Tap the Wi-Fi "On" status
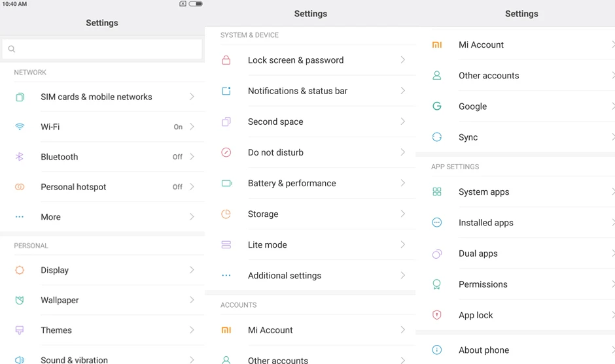The image size is (615, 364). (178, 127)
